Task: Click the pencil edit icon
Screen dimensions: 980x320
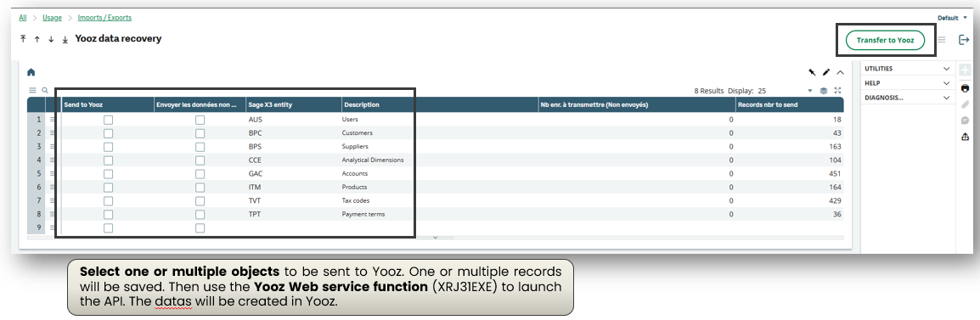Action: coord(825,72)
